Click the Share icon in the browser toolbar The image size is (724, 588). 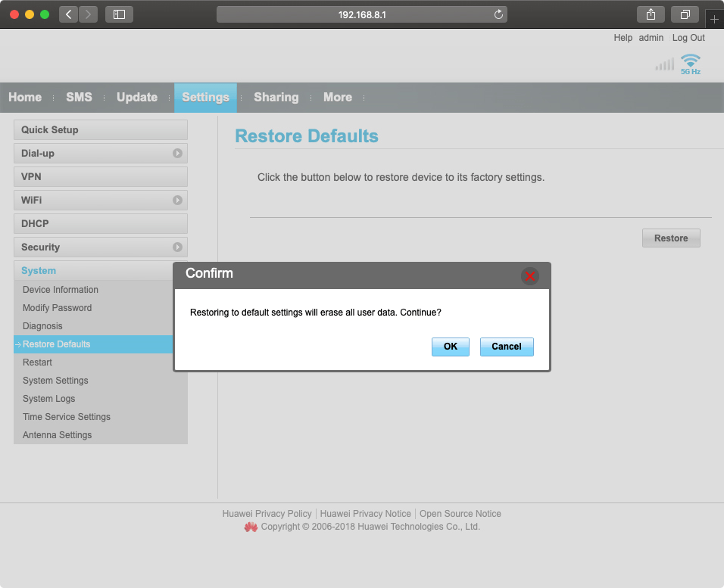click(650, 14)
